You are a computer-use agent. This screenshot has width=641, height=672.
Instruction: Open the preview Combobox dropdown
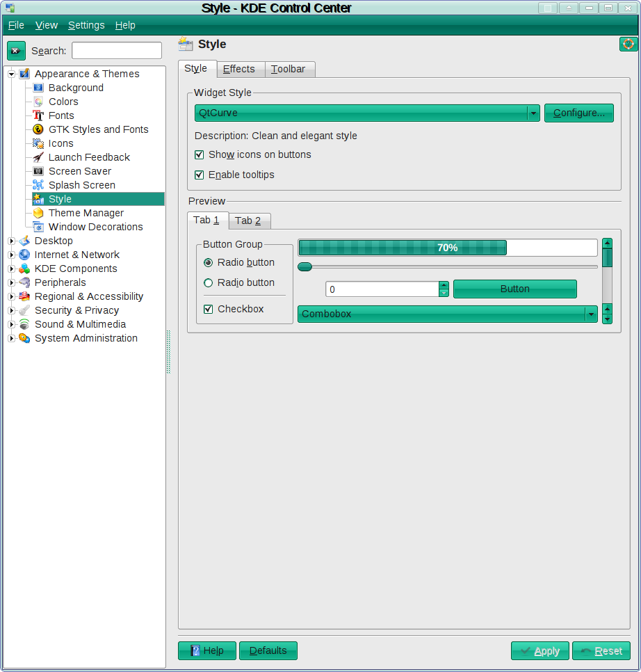coord(448,314)
